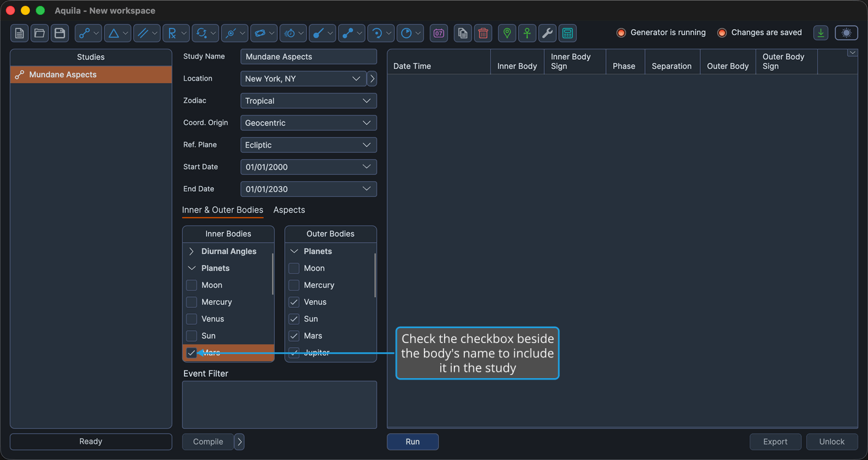
Task: Click inside the Event Filter text area
Action: pos(280,405)
